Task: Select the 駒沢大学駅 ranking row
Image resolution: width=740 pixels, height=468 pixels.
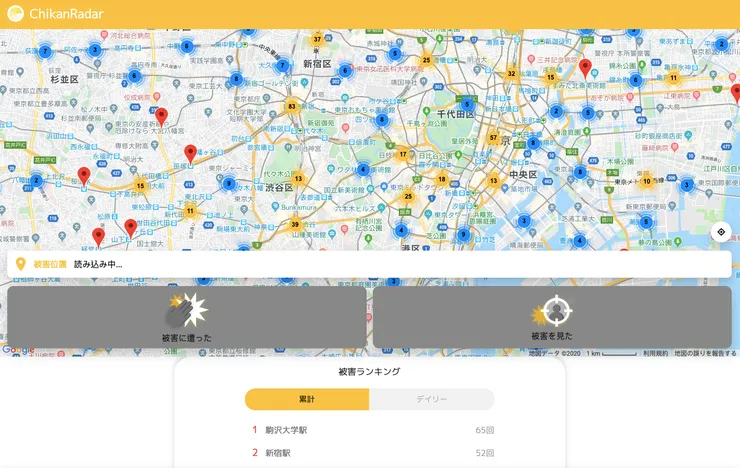Action: tap(373, 430)
